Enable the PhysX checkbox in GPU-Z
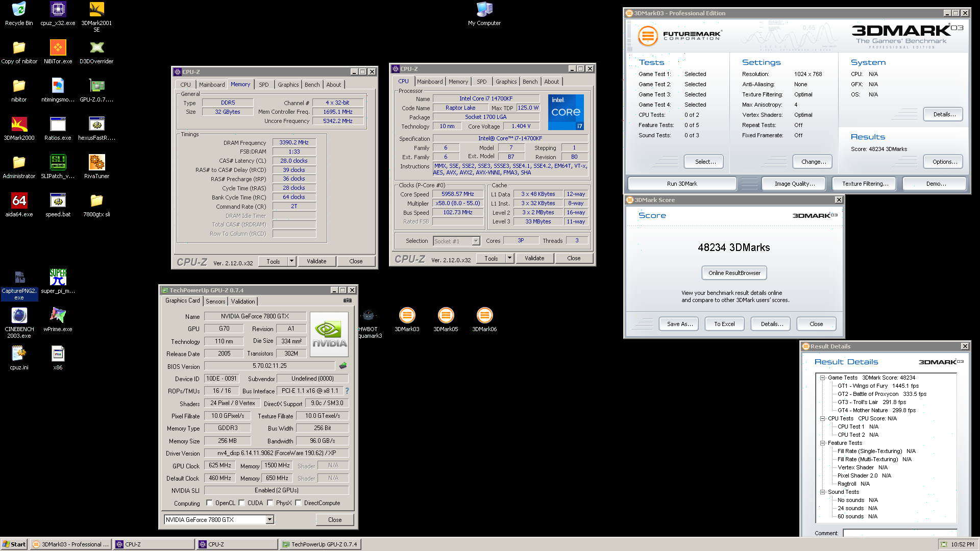 point(270,503)
